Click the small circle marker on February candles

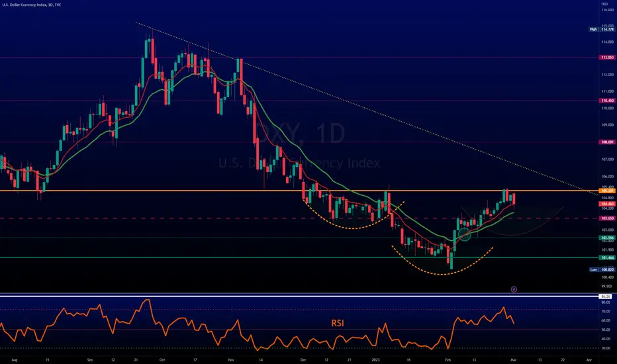pyautogui.click(x=464, y=234)
